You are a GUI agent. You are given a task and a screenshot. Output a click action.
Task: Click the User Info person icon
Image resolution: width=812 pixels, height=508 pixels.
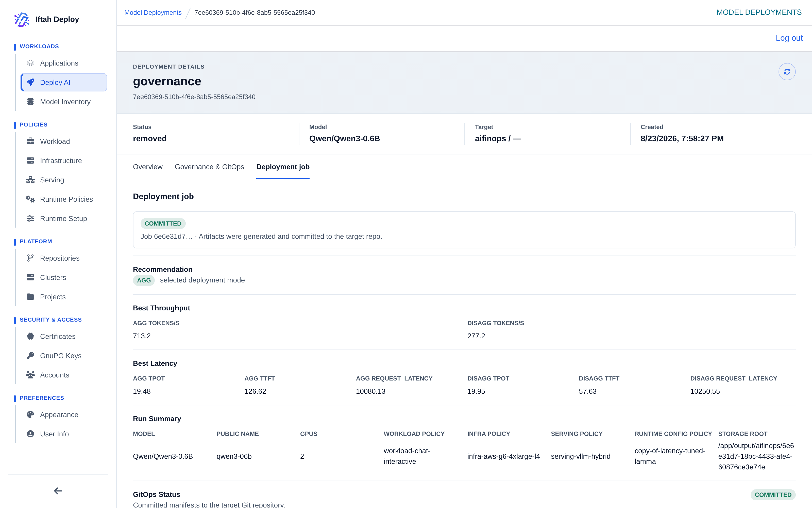tap(30, 434)
